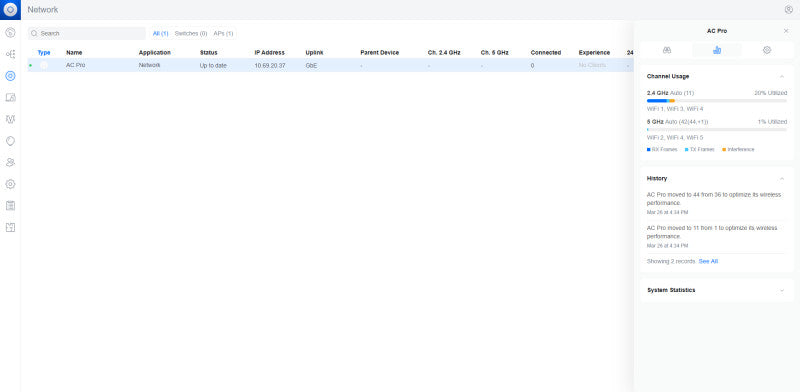This screenshot has height=392, width=800.
Task: Click the WiFi 2, WiFi 4, WiFi 5 text
Action: tap(675, 138)
